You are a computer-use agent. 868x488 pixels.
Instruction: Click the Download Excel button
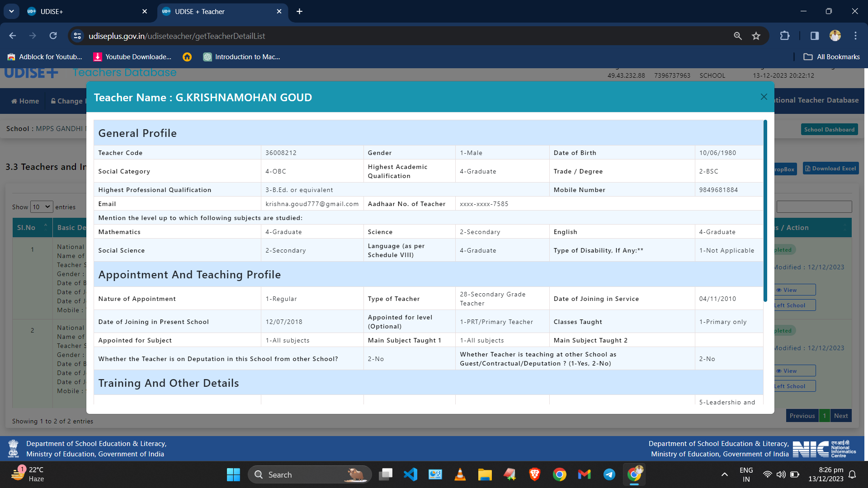coord(830,169)
